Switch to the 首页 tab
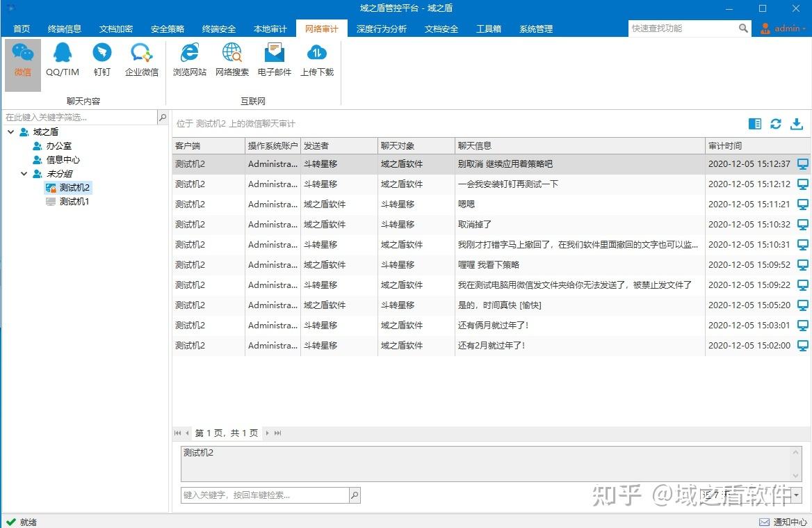 tap(22, 29)
